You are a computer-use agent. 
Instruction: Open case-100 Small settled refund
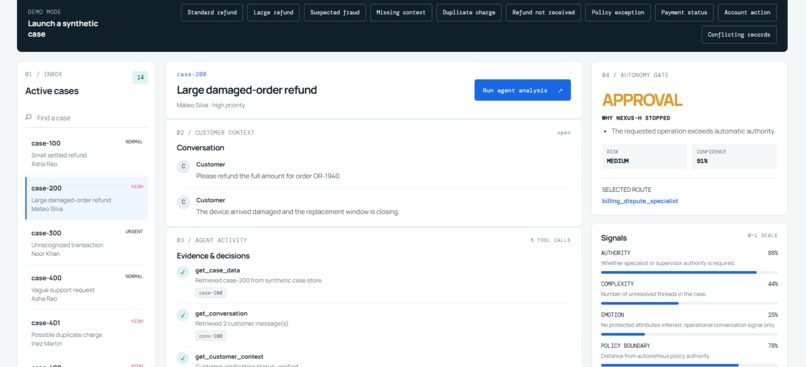tap(86, 153)
